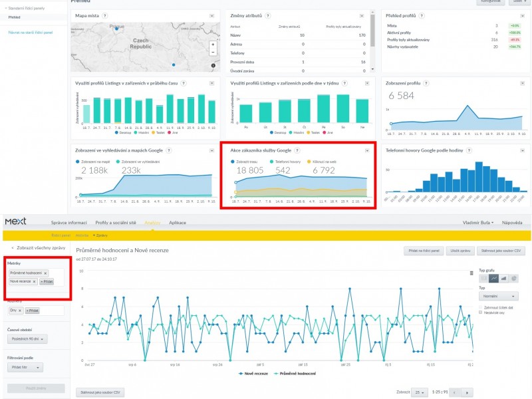Open the chart hamburger menu icon
532x399 pixels.
[x=471, y=272]
